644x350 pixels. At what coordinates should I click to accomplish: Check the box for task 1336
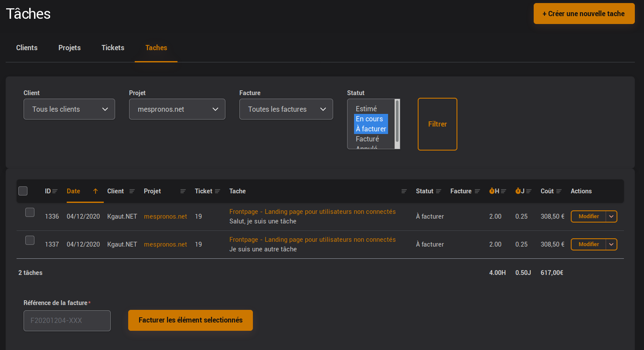30,213
